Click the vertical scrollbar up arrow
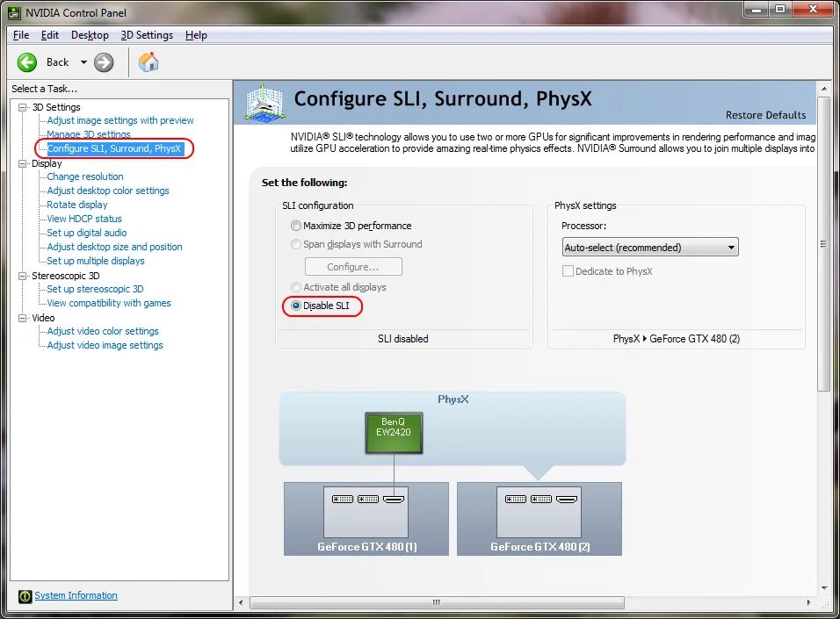This screenshot has width=840, height=619. (824, 89)
